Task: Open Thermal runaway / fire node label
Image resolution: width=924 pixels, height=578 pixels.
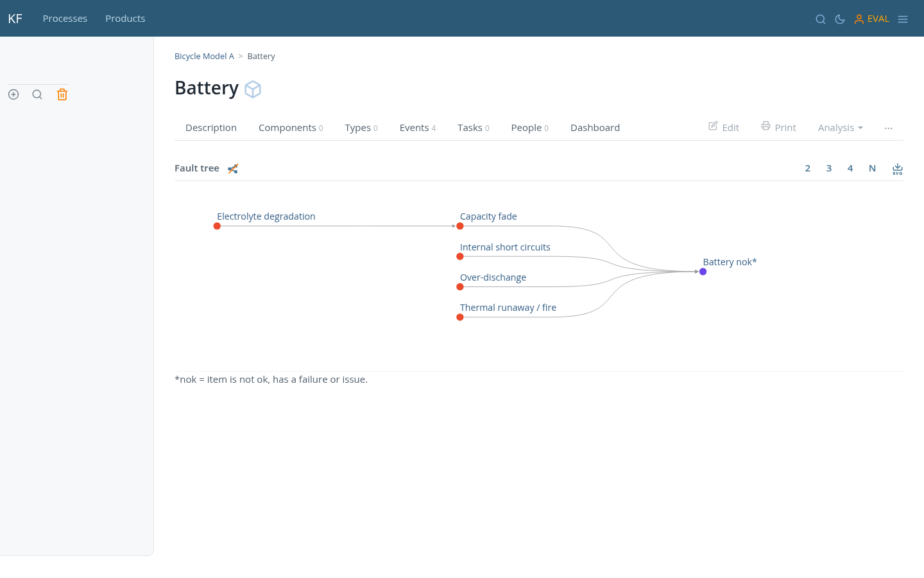Action: [508, 308]
